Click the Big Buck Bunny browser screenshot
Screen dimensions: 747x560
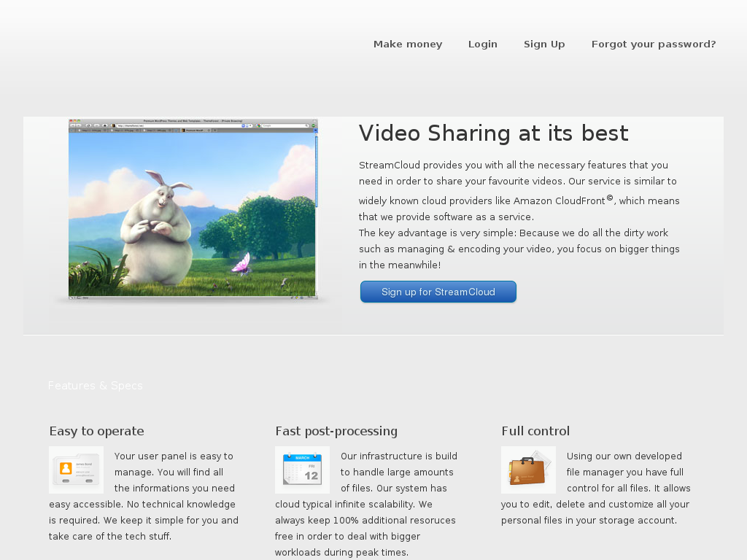(x=193, y=209)
